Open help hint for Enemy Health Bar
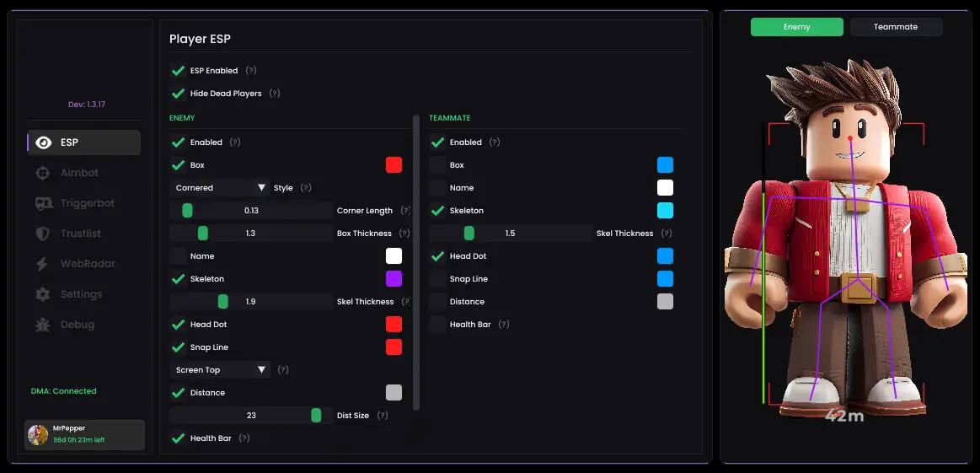This screenshot has width=980, height=473. [244, 438]
